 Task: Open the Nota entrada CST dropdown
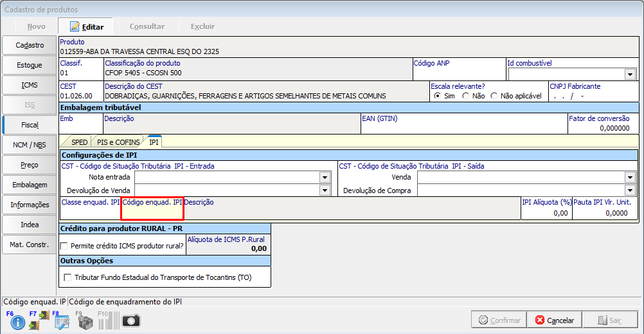pos(325,177)
